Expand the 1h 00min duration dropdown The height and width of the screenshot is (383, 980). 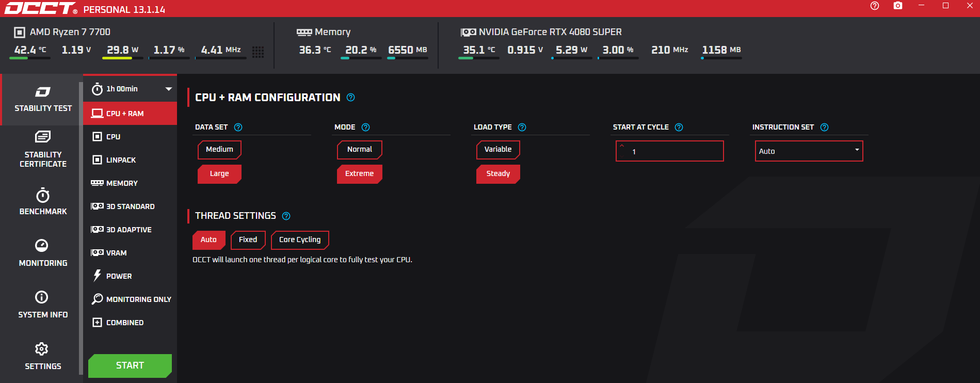pyautogui.click(x=168, y=89)
